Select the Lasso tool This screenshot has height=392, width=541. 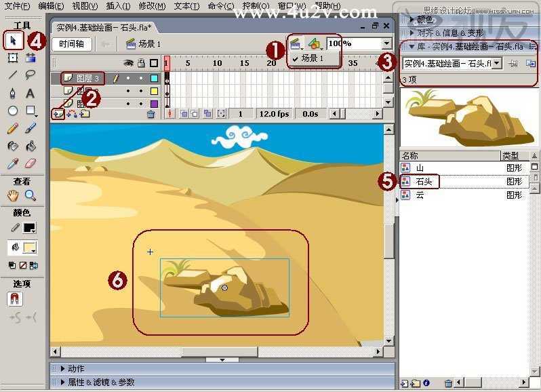31,75
